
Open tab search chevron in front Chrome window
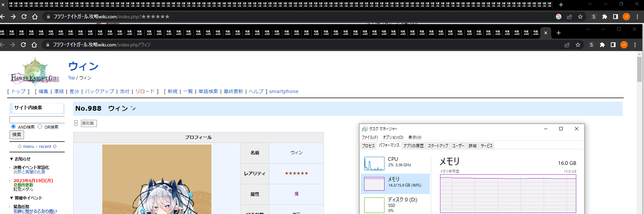[x=588, y=29]
